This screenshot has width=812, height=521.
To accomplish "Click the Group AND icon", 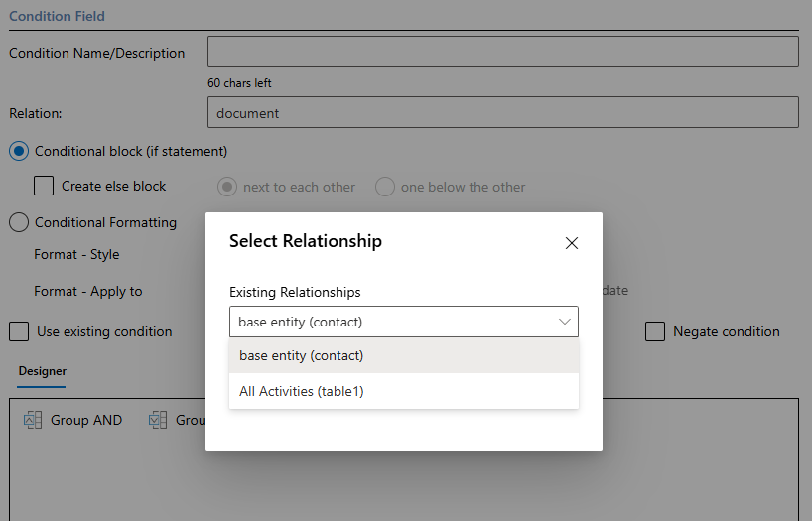I will 33,420.
